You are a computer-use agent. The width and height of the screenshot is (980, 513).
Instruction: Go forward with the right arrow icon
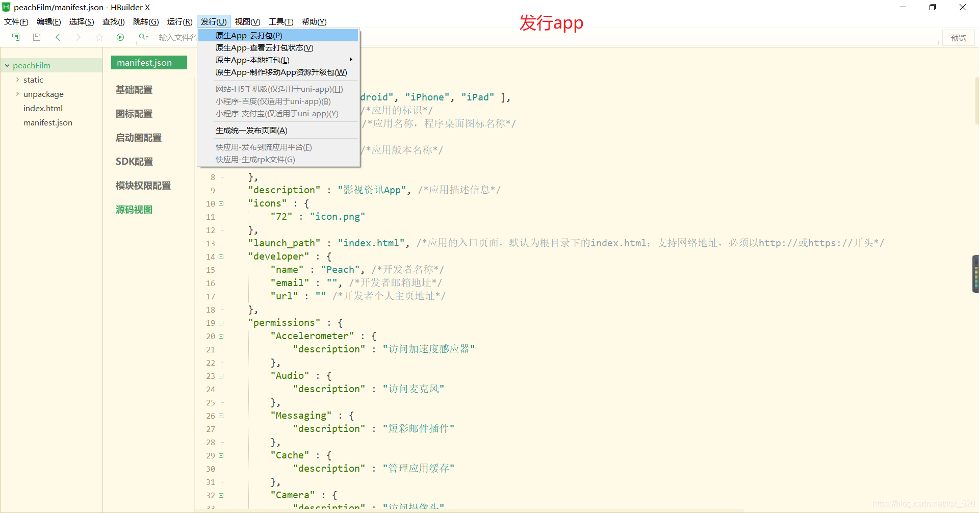(78, 37)
